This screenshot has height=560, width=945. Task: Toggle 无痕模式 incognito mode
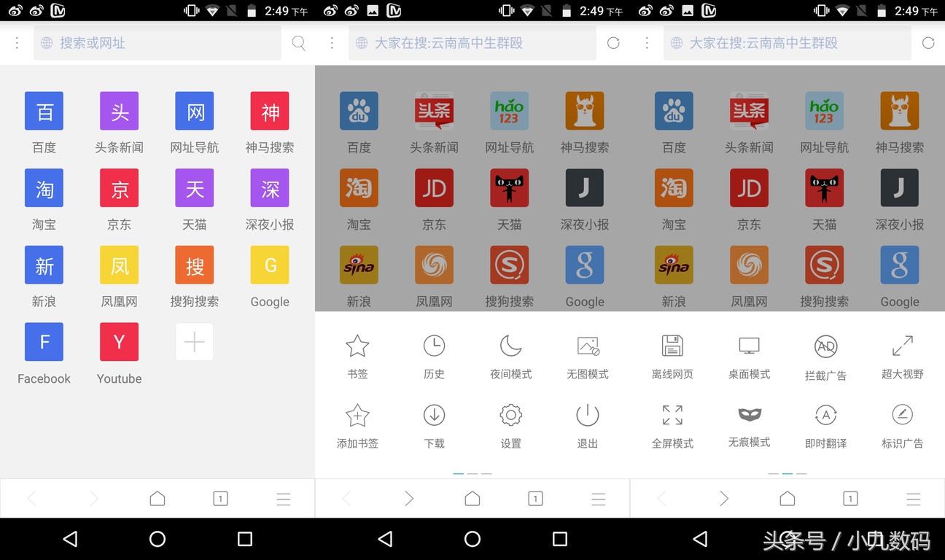click(749, 426)
